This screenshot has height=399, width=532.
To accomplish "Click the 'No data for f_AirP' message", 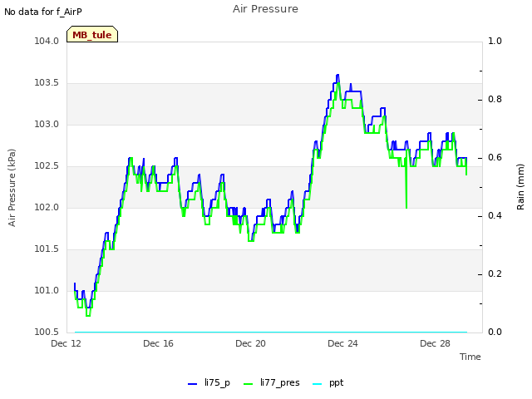I will [x=43, y=12].
